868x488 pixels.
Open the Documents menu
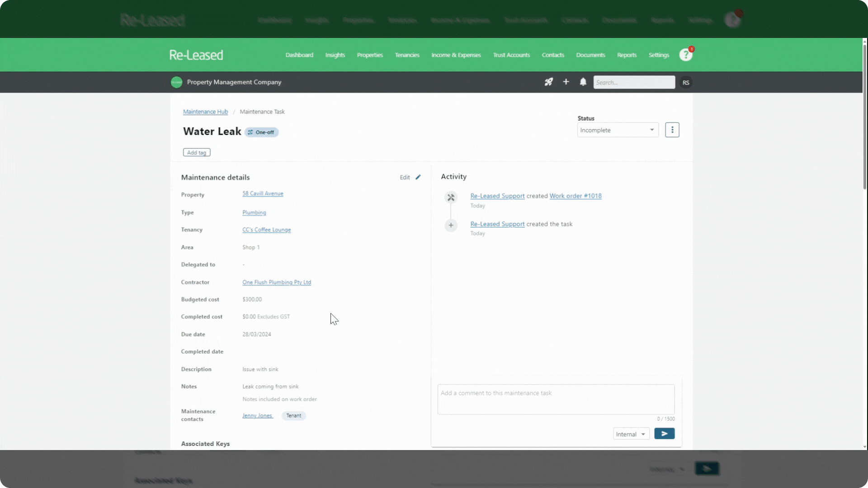click(x=590, y=55)
